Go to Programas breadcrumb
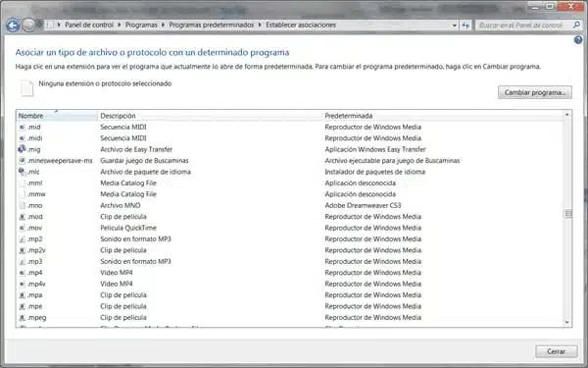This screenshot has width=588, height=368. (x=141, y=25)
